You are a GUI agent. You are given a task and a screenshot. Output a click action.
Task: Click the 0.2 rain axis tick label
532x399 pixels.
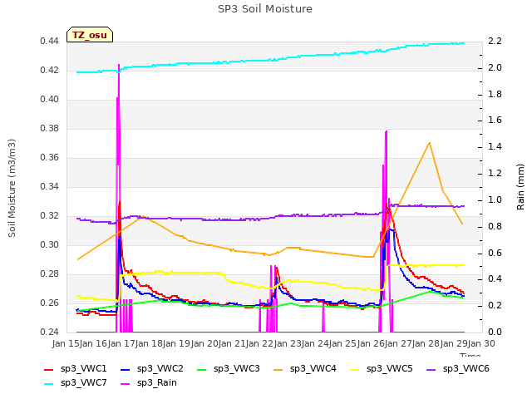tap(495, 306)
